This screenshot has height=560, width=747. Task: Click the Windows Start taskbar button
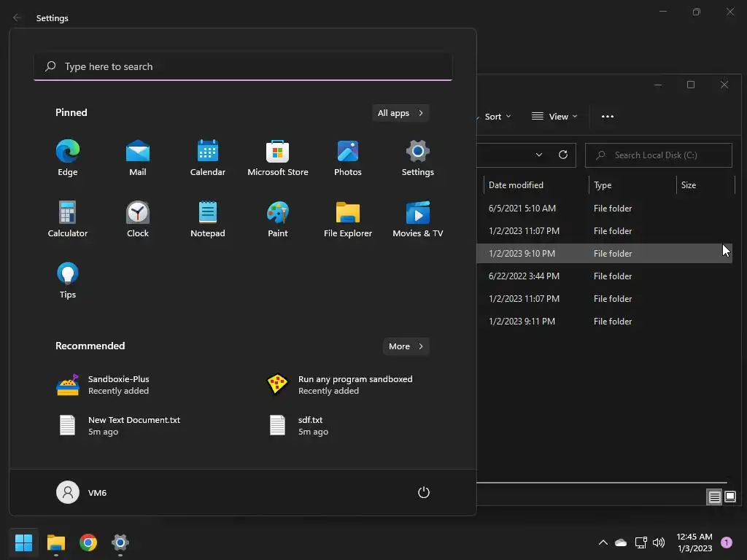tap(23, 542)
